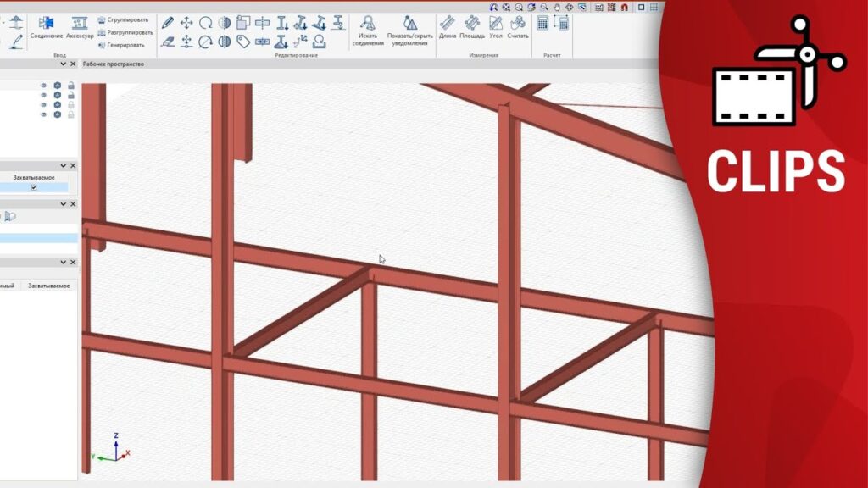This screenshot has width=868, height=488.
Task: Click the Рабочее пространство tab title
Action: click(x=114, y=64)
